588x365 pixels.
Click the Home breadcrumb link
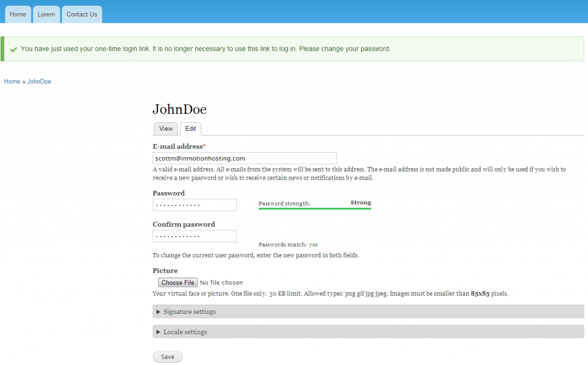tap(12, 81)
